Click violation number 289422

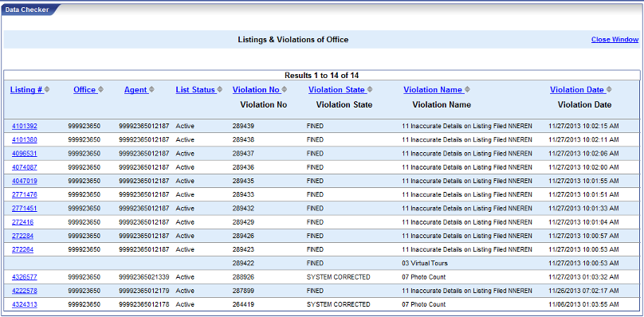(x=243, y=263)
